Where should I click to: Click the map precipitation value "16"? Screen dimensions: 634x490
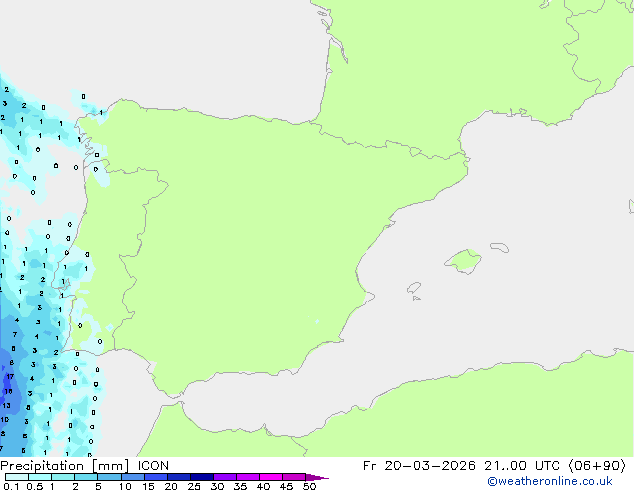pos(8,391)
